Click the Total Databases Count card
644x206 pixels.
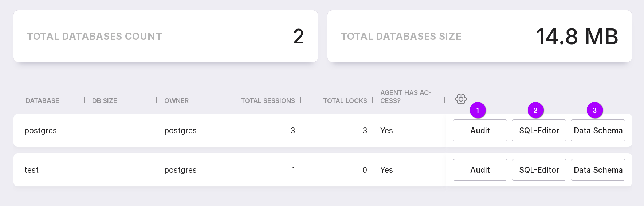[x=166, y=36]
